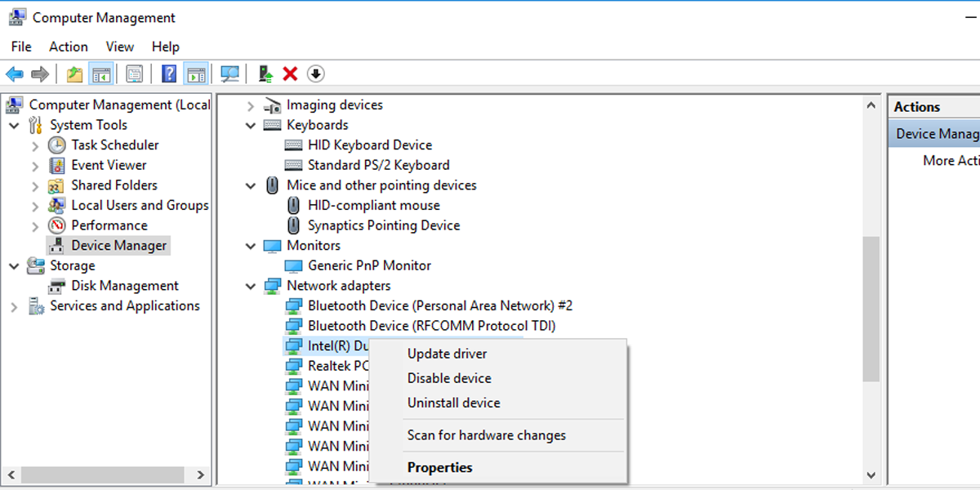
Task: Click the export list folder toolbar icon
Action: (x=73, y=73)
